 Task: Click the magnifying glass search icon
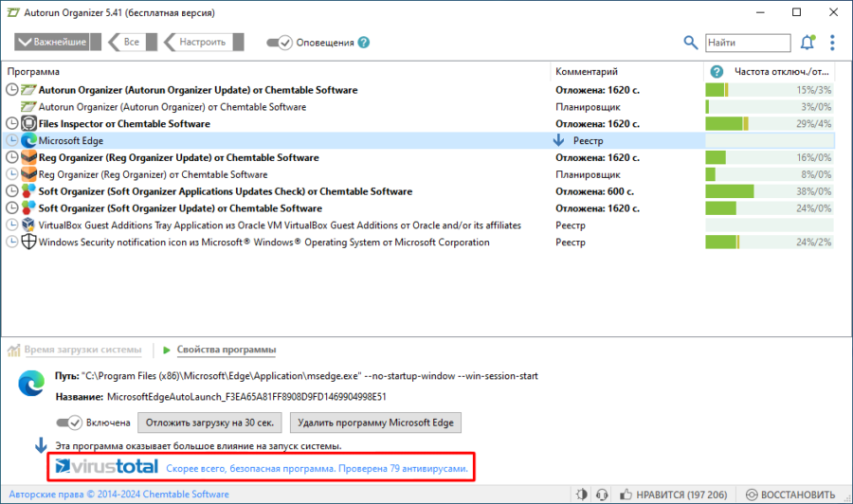(690, 43)
